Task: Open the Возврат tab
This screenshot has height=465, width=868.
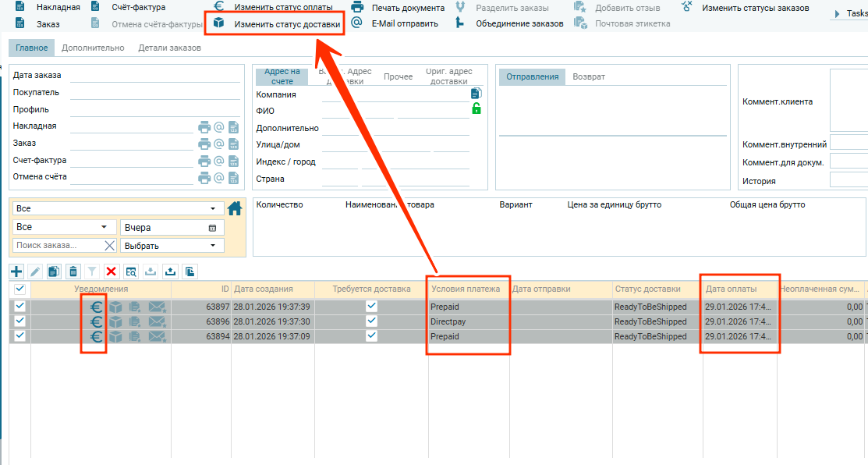Action: coord(589,76)
